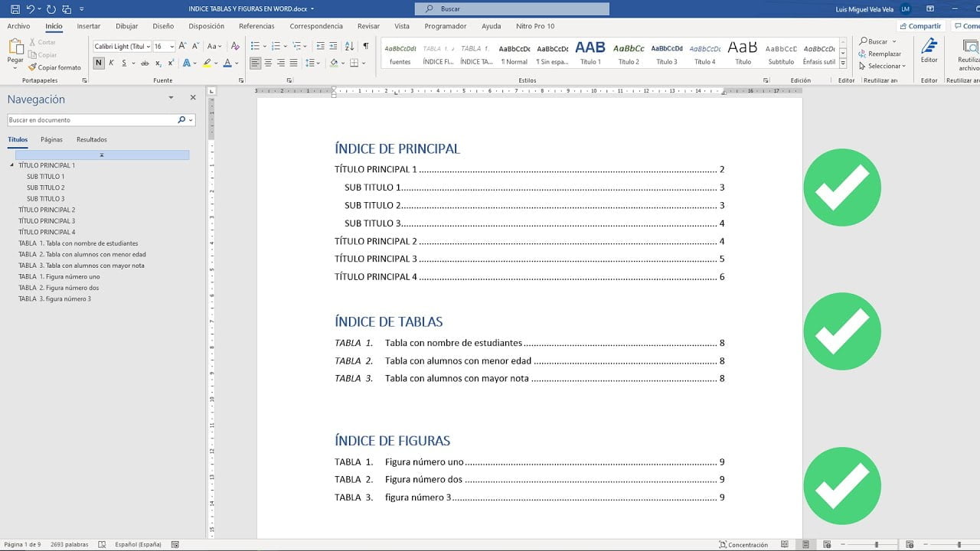980x551 pixels.
Task: Click the bulleted list icon
Action: pos(256,47)
